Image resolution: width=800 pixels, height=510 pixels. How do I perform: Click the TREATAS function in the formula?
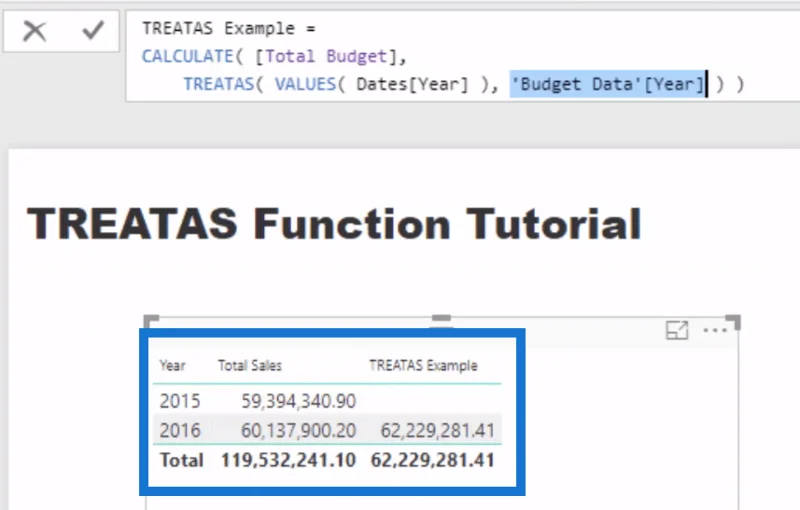219,84
